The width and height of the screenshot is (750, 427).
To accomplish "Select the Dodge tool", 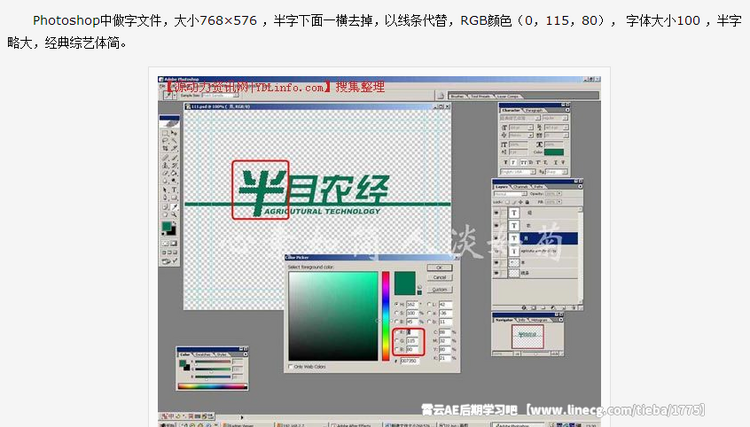I will [174, 181].
